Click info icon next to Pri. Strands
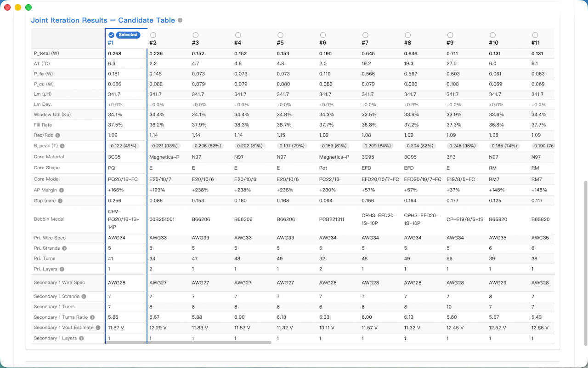 click(64, 248)
